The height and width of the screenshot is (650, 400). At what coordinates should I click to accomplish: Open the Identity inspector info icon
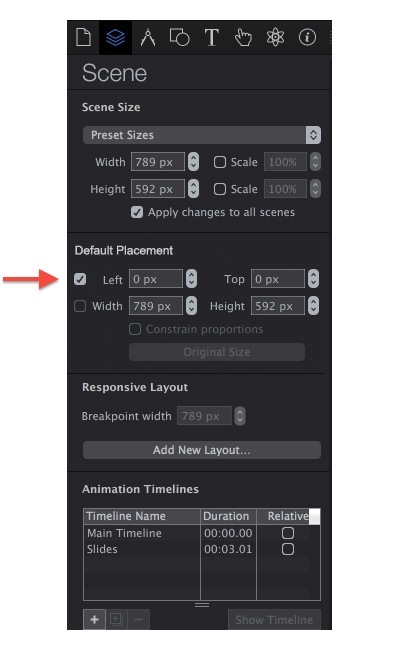(x=307, y=38)
